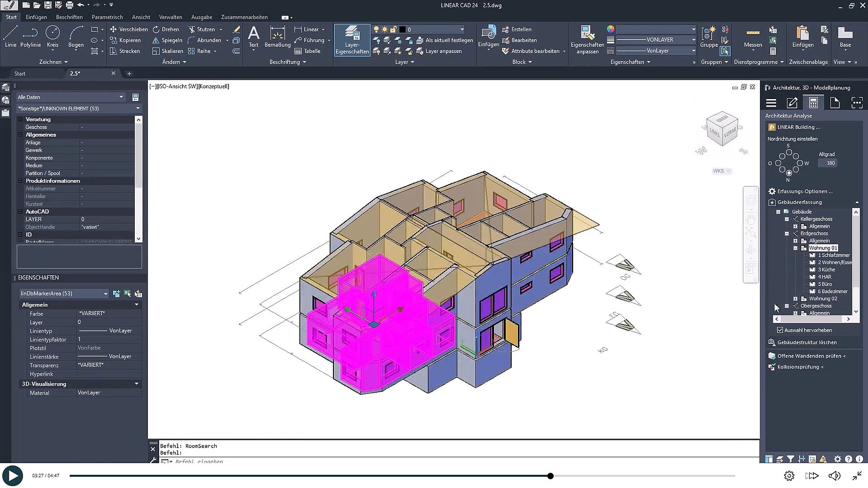The image size is (868, 488).
Task: Select 3 Küche room in tree
Action: pyautogui.click(x=827, y=269)
